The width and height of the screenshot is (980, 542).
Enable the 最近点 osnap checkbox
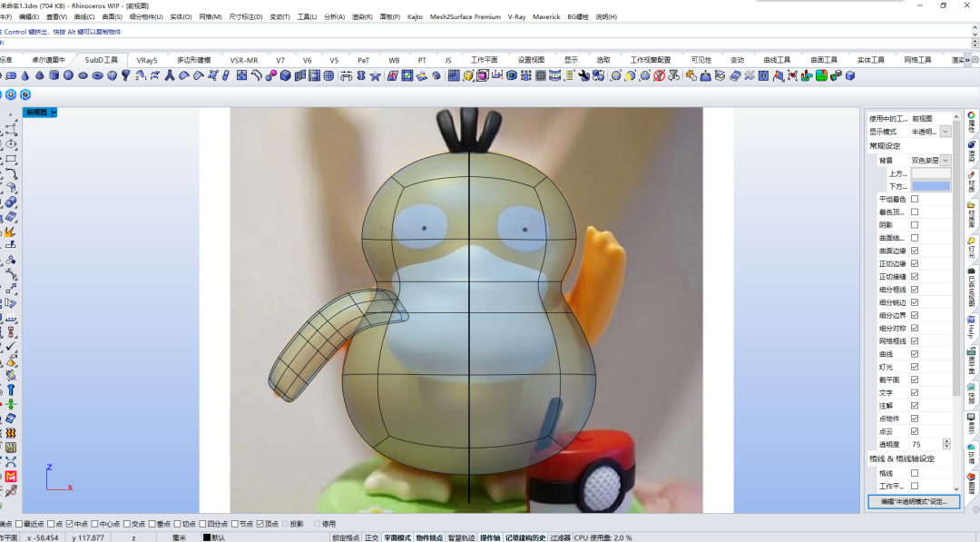click(x=19, y=524)
